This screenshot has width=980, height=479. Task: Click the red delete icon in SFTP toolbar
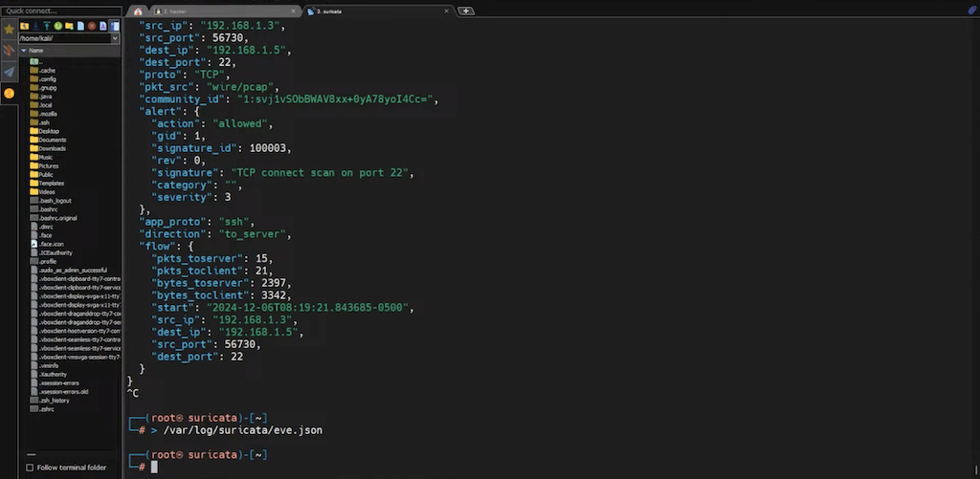point(92,26)
